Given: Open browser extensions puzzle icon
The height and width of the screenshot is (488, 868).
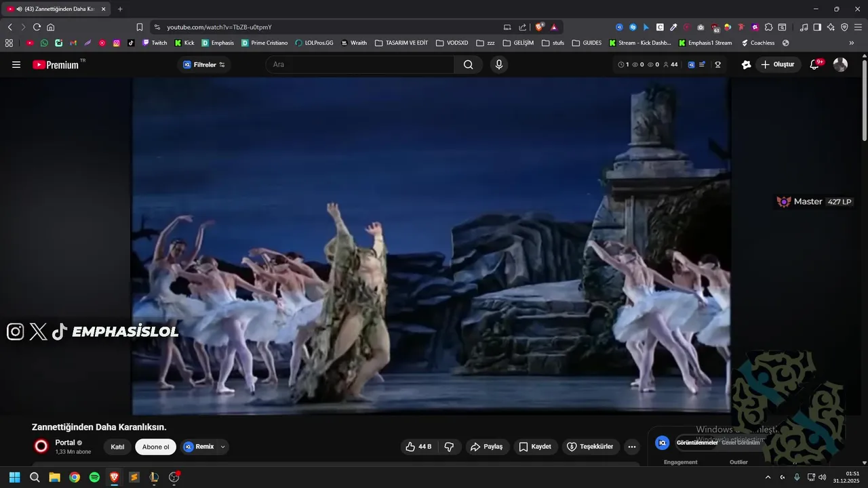Looking at the screenshot, I should [768, 27].
